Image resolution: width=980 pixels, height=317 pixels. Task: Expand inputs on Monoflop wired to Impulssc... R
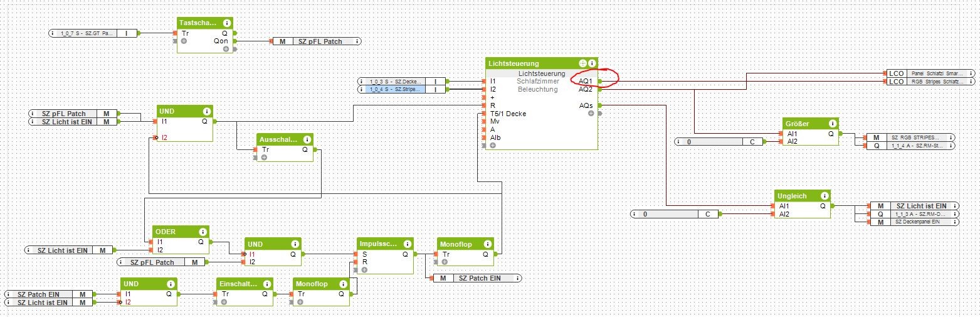pyautogui.click(x=300, y=302)
